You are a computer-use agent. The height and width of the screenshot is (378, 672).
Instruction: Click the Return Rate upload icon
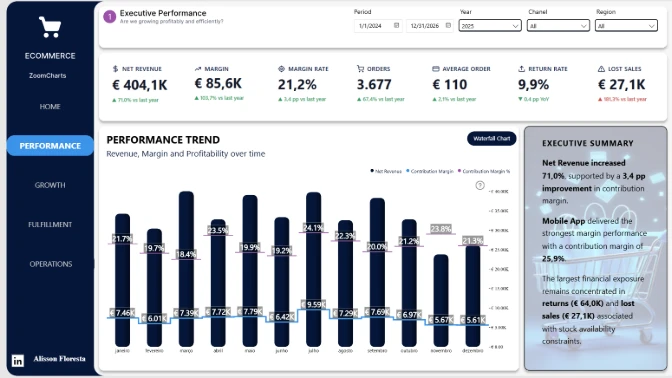point(522,69)
